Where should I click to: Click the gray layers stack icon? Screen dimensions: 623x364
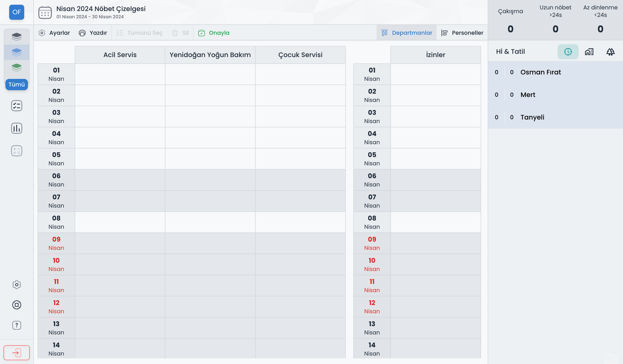click(17, 37)
